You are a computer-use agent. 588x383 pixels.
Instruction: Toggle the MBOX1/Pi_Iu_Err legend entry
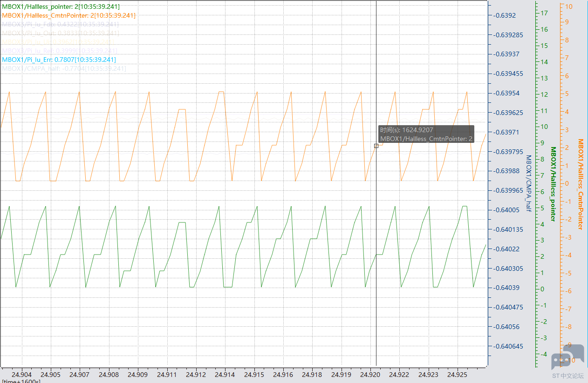(x=59, y=60)
